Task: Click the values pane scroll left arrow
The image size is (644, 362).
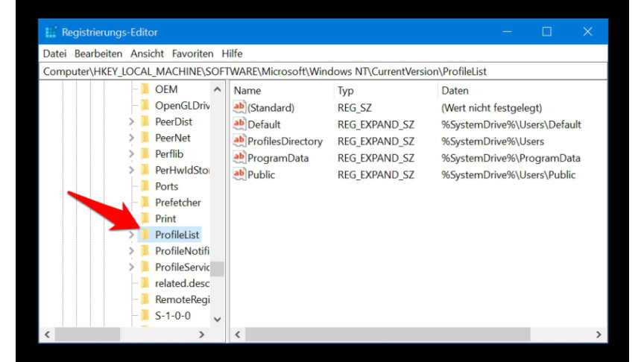Action: [237, 334]
